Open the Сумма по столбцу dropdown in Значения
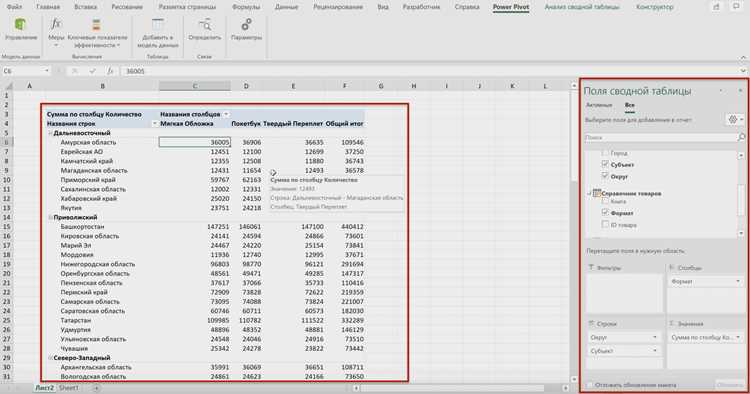 [738, 337]
